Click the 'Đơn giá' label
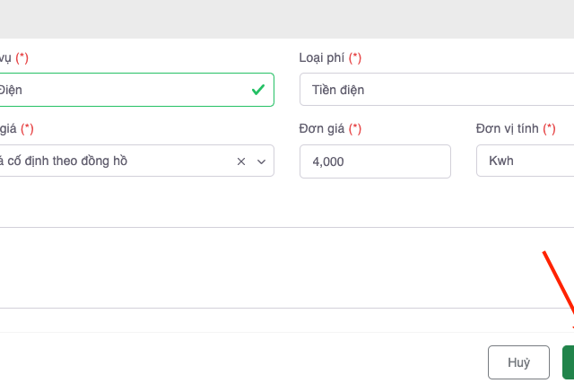The image size is (574, 392). [322, 129]
